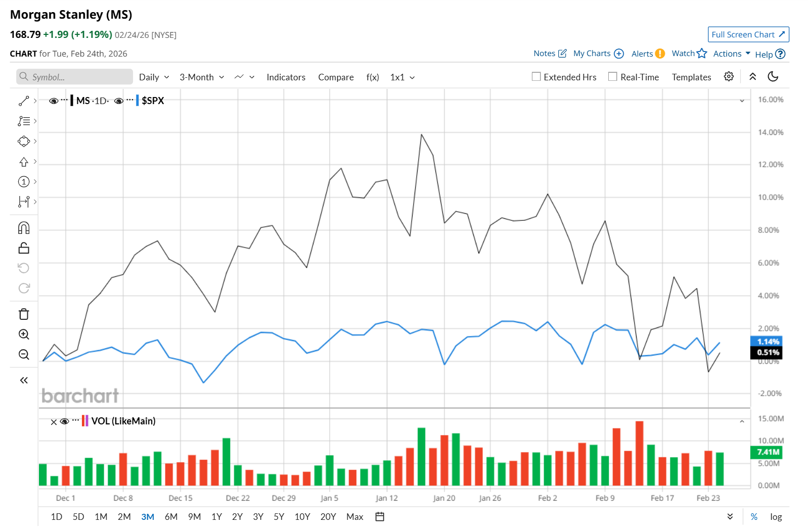
Task: Hide the VOL indicator eye icon
Action: (x=65, y=421)
